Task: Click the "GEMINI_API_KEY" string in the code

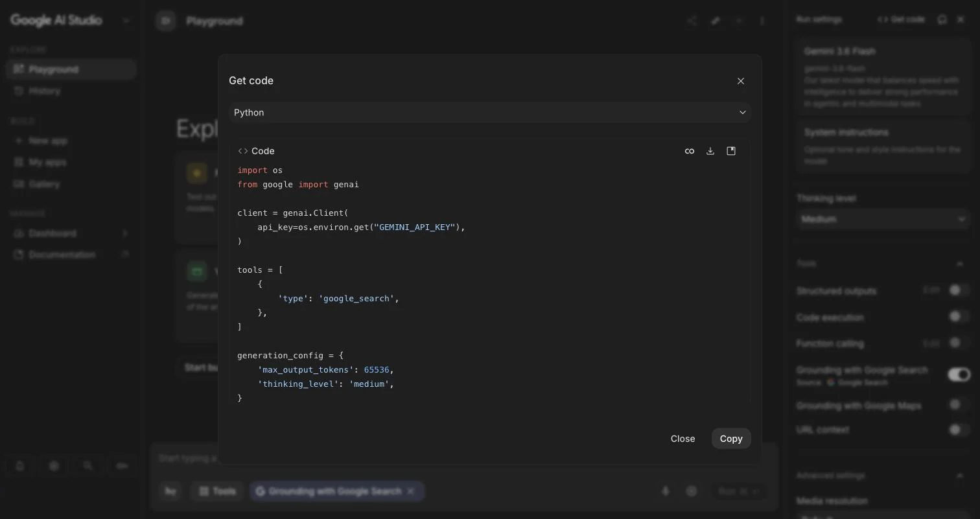Action: pyautogui.click(x=415, y=227)
